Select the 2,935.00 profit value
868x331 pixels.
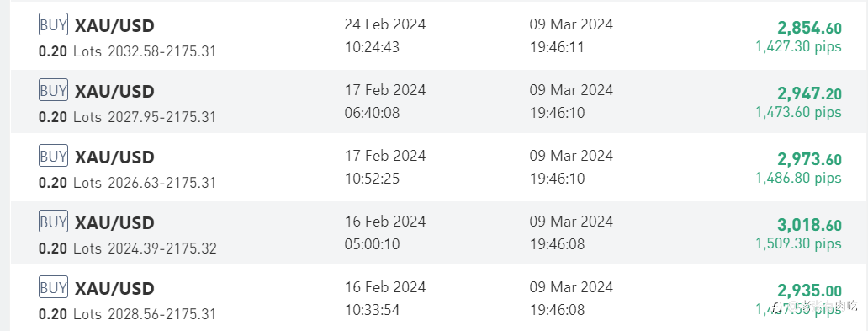pos(809,291)
